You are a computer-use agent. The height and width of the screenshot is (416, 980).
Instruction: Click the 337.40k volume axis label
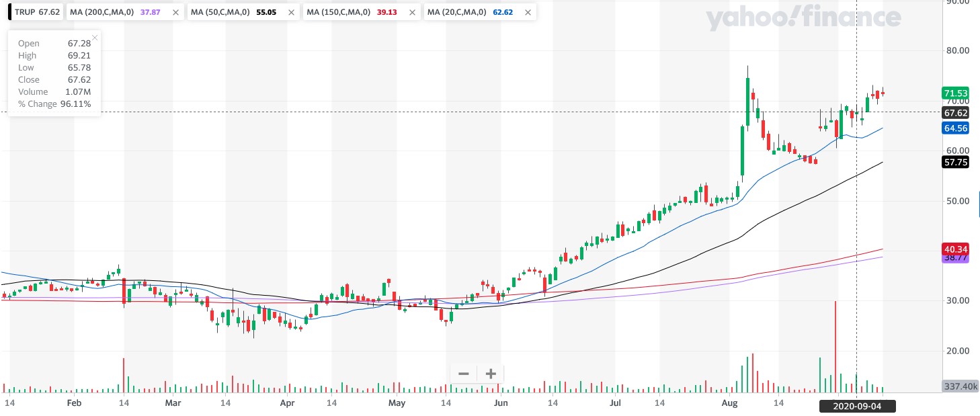pyautogui.click(x=955, y=386)
